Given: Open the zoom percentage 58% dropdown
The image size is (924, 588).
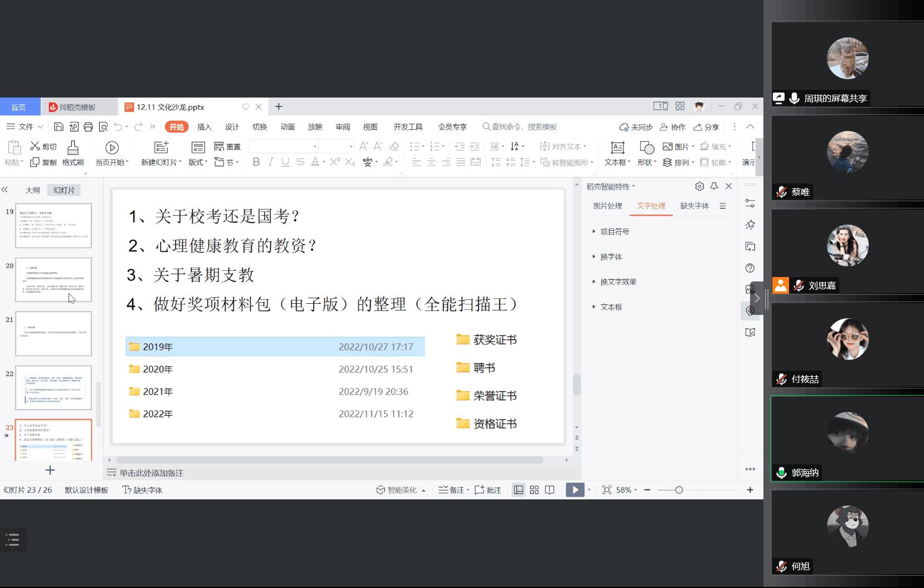Looking at the screenshot, I should [x=627, y=490].
